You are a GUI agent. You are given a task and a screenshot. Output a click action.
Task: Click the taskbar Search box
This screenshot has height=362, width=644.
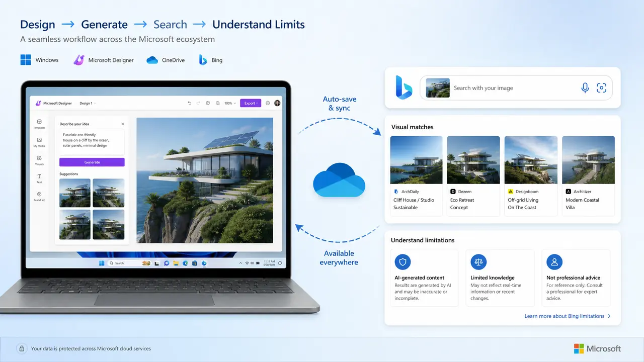[122, 263]
